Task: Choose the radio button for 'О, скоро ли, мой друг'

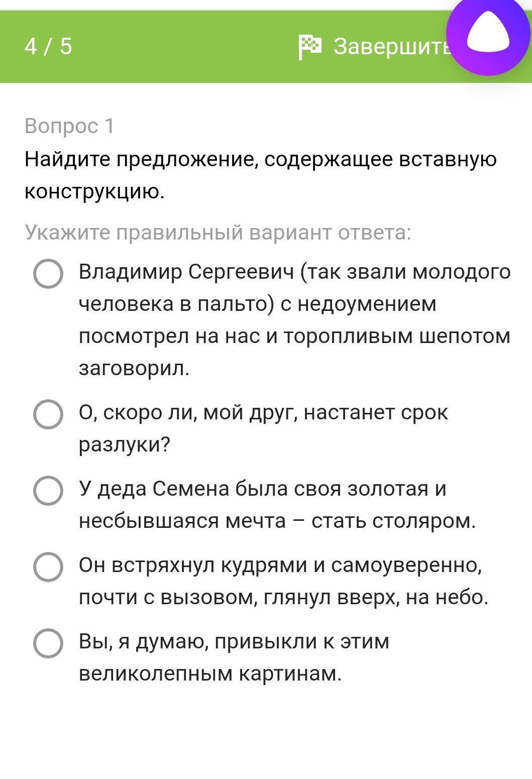Action: pyautogui.click(x=48, y=414)
